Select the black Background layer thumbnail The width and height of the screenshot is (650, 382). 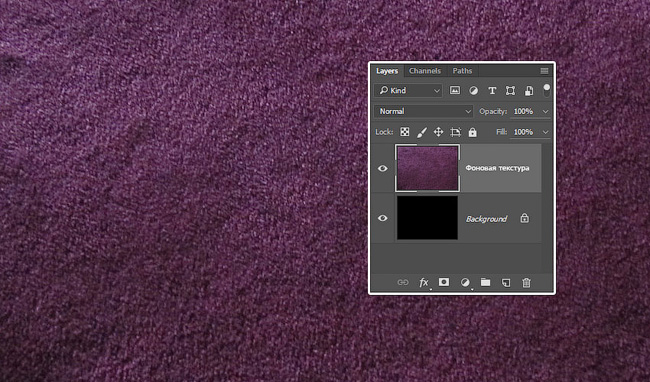pos(427,218)
